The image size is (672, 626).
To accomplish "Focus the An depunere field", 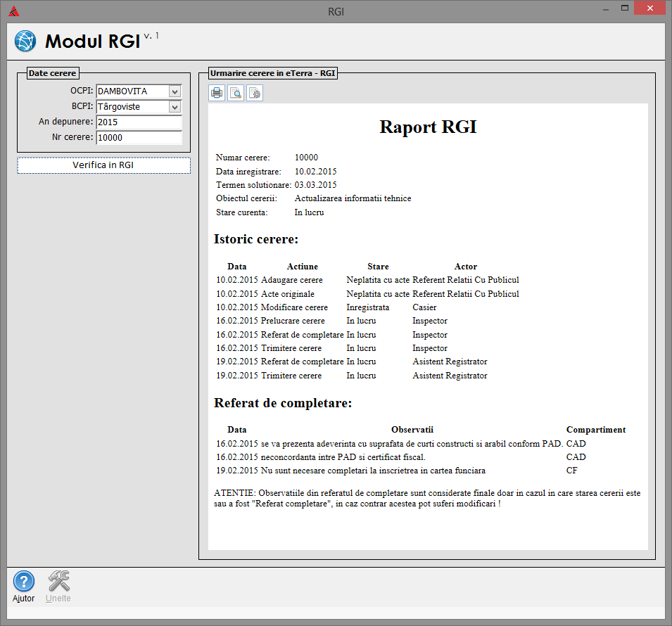I will click(139, 122).
